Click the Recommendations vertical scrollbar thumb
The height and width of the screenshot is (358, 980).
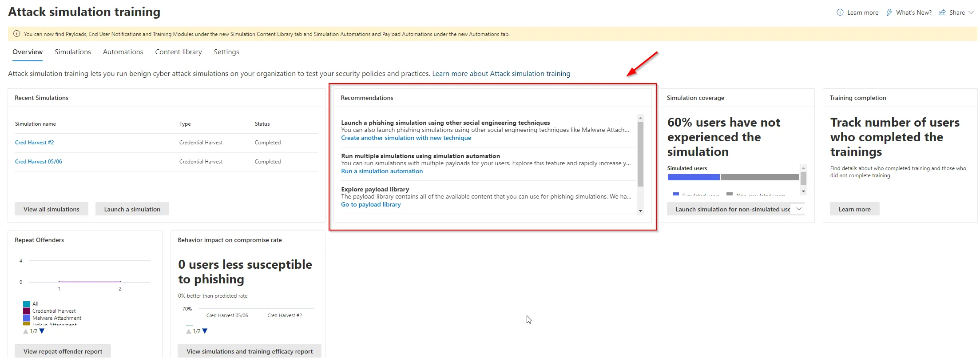point(640,154)
